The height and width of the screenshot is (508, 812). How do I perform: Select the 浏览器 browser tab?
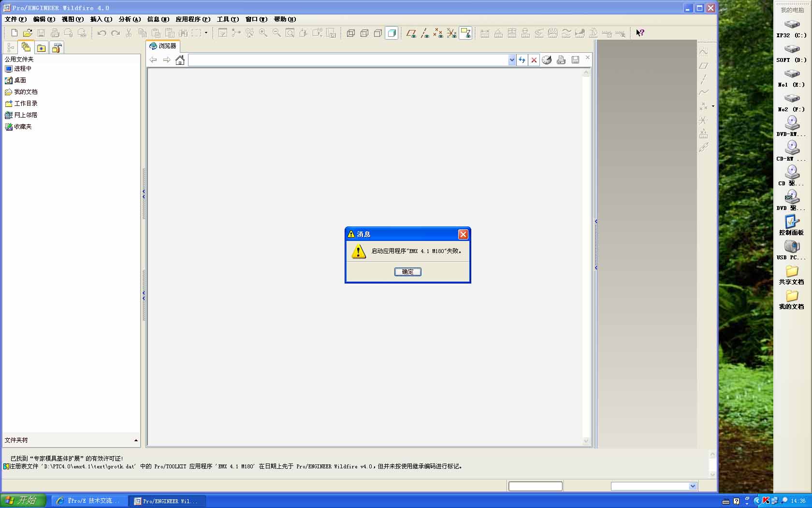163,46
